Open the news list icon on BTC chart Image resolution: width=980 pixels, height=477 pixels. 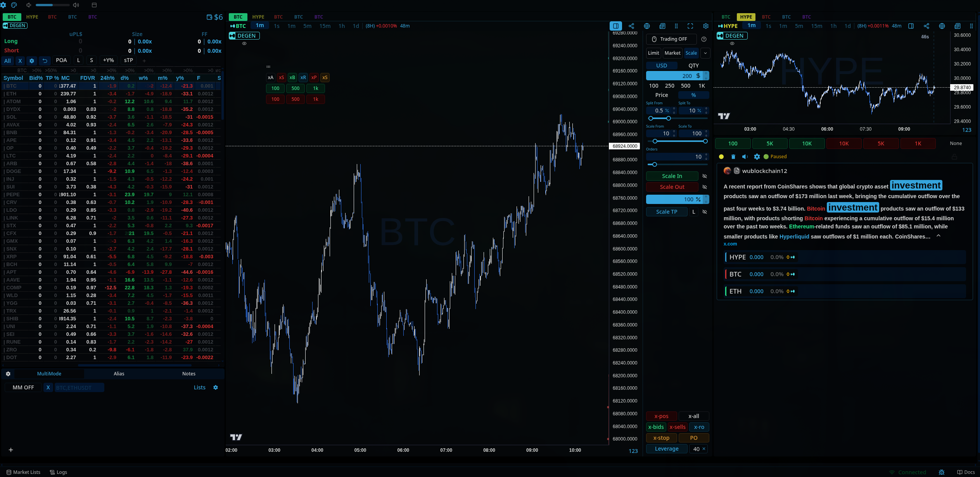pos(662,26)
